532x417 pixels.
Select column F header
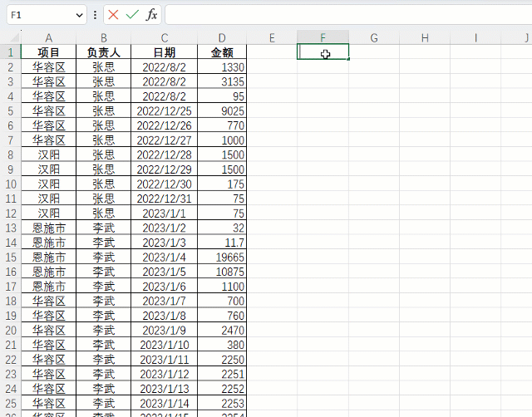(x=323, y=38)
